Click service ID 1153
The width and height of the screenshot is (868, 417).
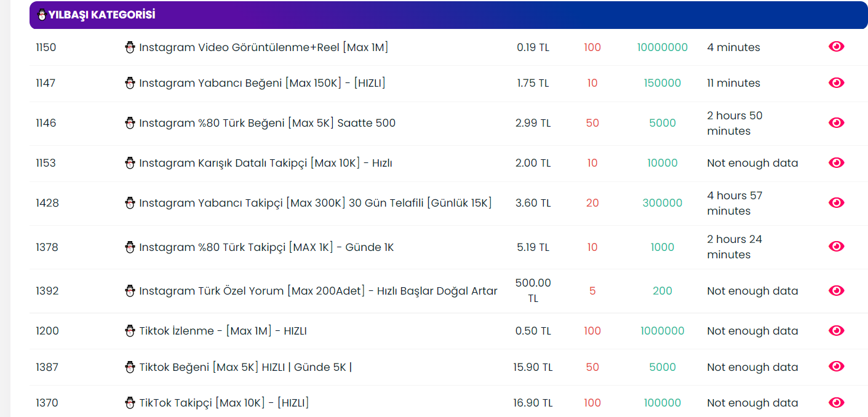[46, 163]
